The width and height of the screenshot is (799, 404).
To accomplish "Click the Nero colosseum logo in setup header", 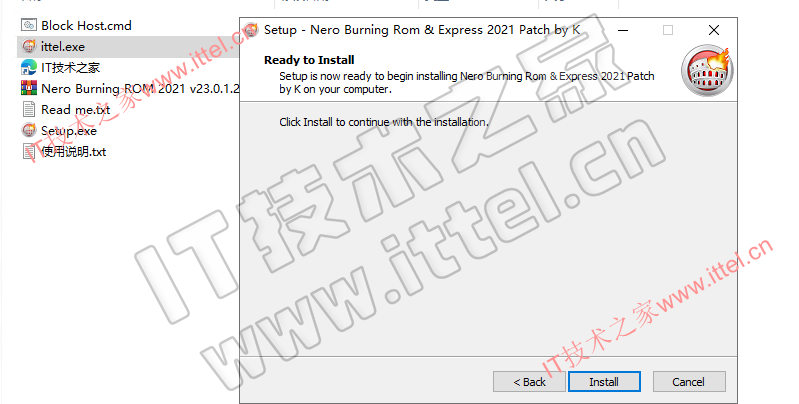I will [x=708, y=71].
